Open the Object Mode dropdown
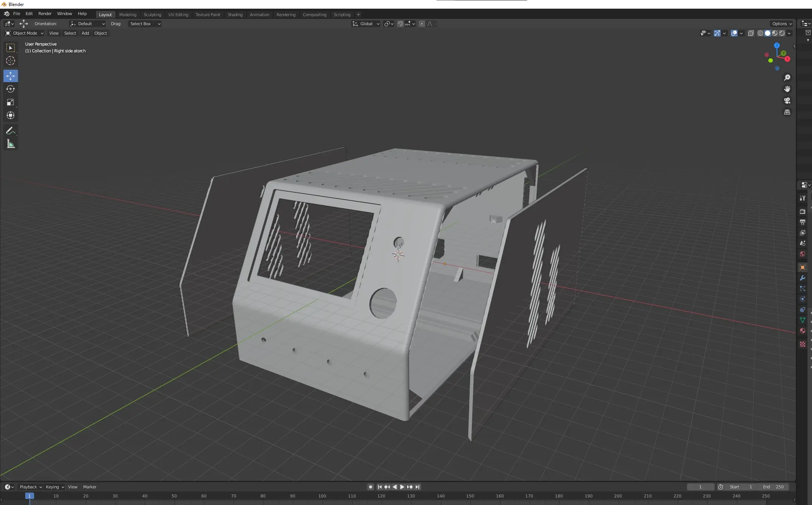812x505 pixels. (24, 33)
